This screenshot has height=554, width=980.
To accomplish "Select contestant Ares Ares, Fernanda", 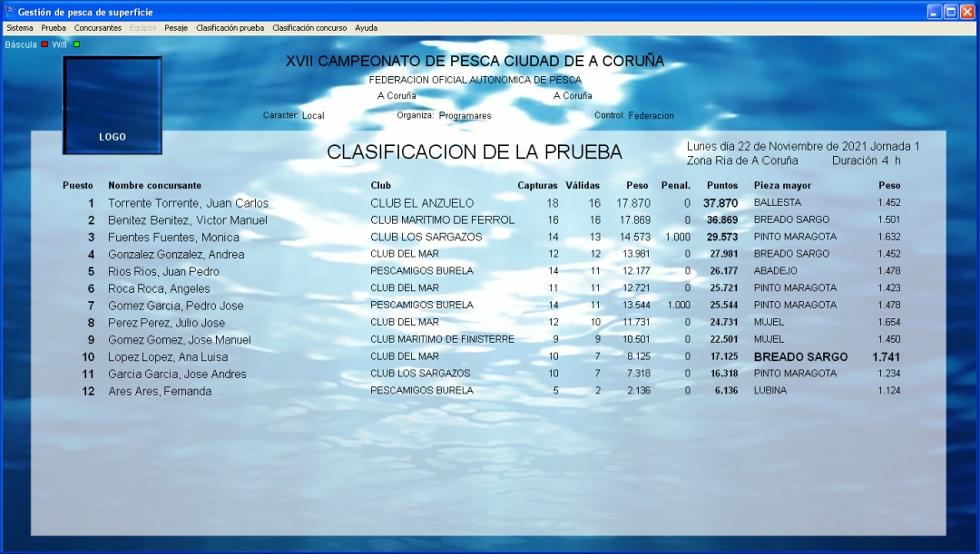I will click(160, 392).
